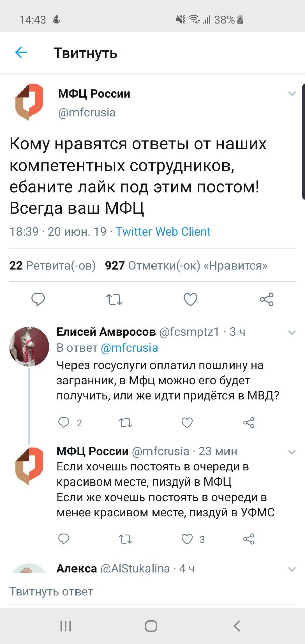Share the МФЦ России reply about очереди

(x=249, y=539)
